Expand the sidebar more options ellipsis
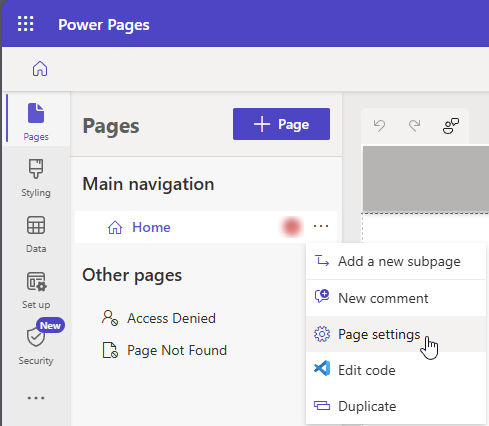 36,398
